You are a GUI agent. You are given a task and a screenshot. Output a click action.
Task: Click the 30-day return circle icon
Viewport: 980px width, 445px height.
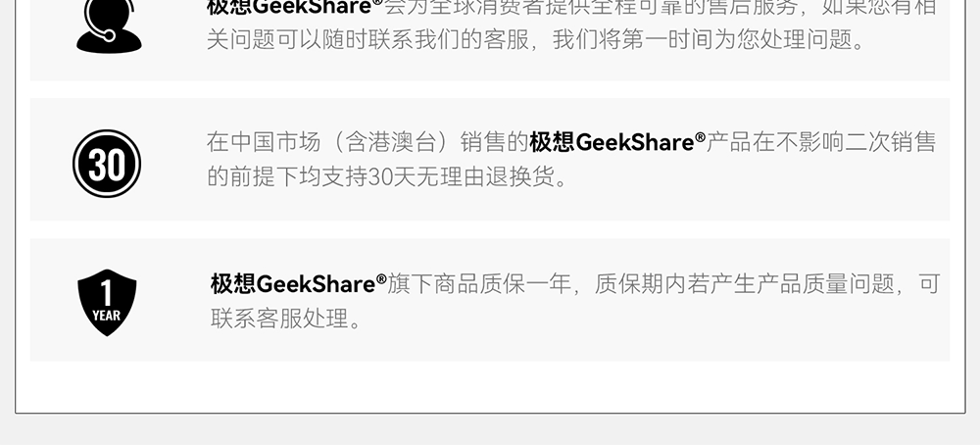[107, 164]
